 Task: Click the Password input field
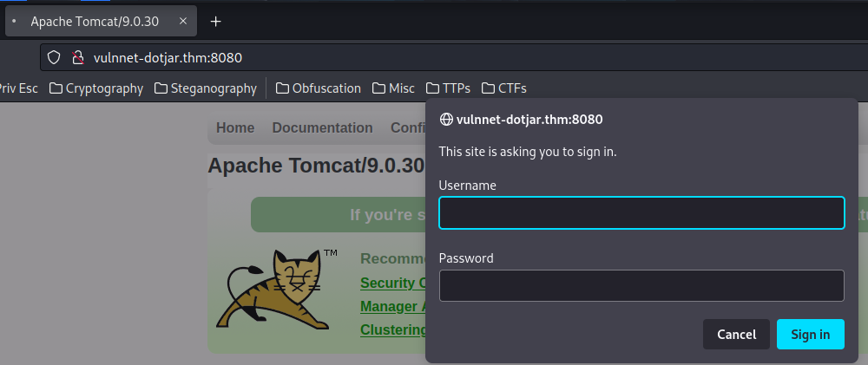[641, 285]
